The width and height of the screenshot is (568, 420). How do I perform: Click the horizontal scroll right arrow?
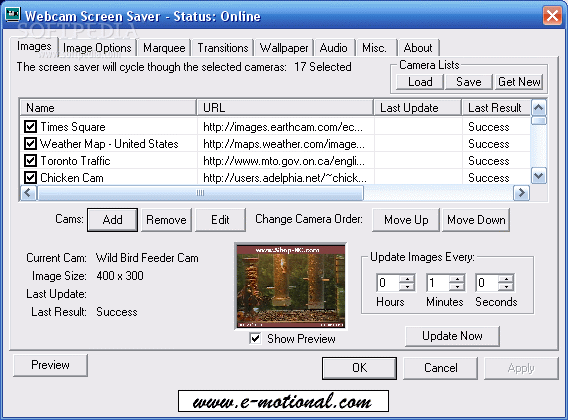click(x=521, y=192)
